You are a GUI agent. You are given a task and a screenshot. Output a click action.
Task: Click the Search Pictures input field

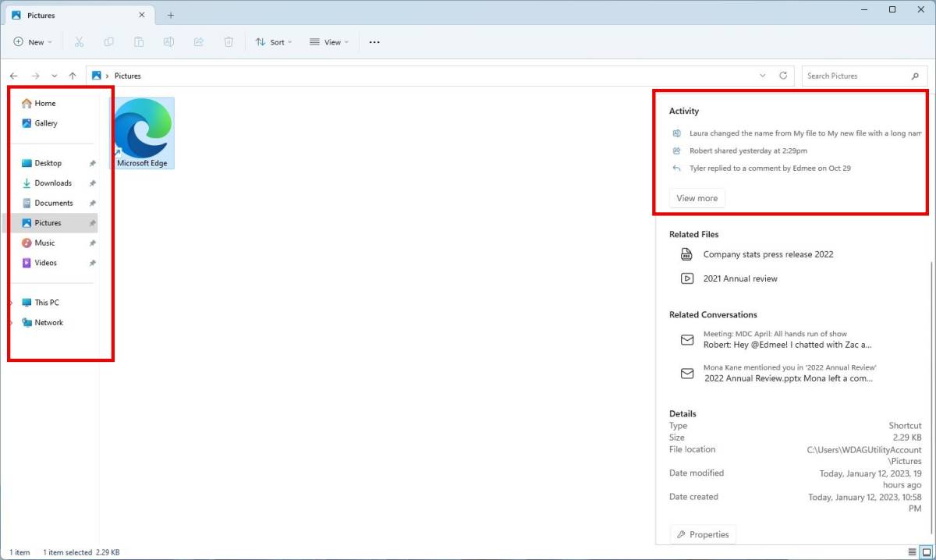click(854, 76)
